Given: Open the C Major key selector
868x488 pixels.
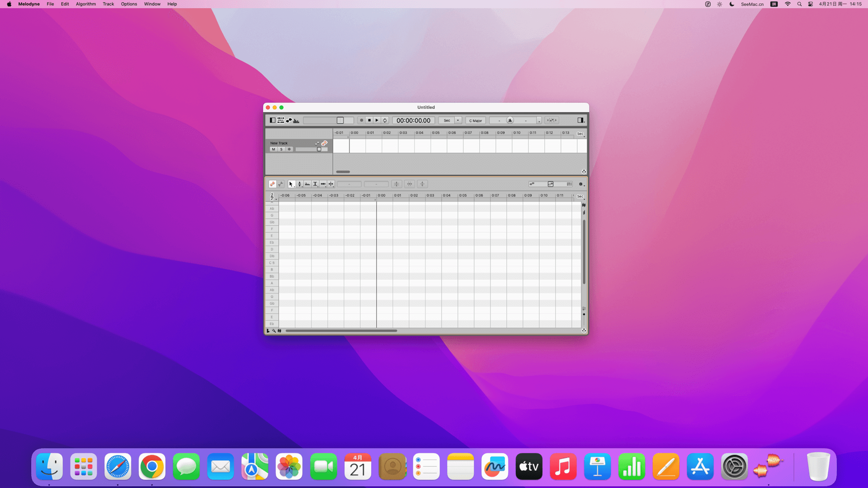Looking at the screenshot, I should coord(476,121).
